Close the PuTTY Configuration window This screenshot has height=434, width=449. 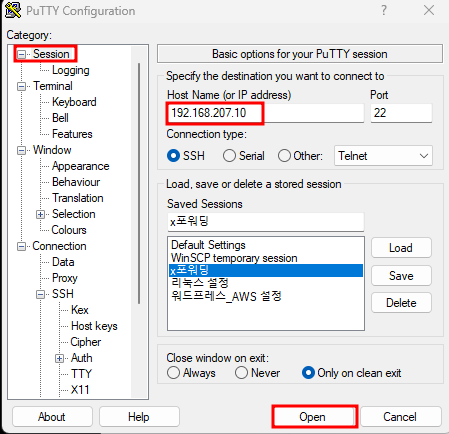pos(429,10)
